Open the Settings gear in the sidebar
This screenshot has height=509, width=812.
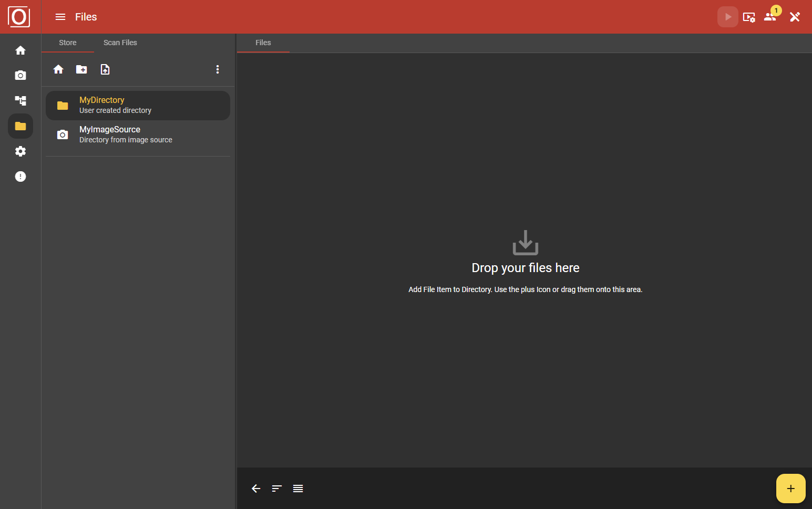20,151
